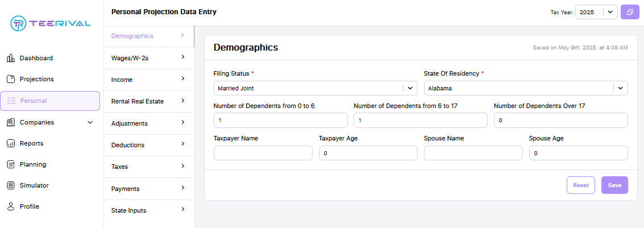Open Simulator via its calculator icon

(11, 185)
